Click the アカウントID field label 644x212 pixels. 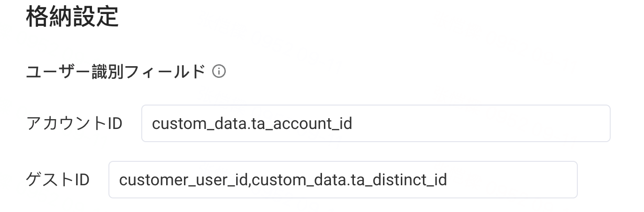click(x=74, y=124)
